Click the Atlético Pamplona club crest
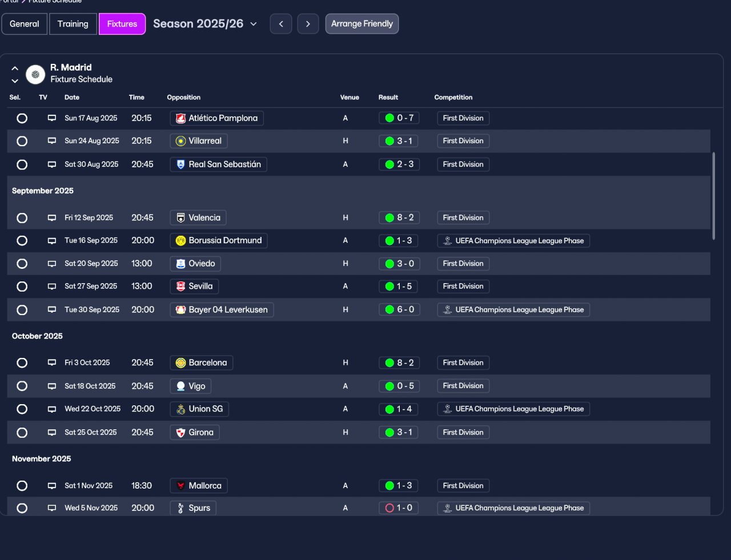The height and width of the screenshot is (560, 731). tap(180, 118)
